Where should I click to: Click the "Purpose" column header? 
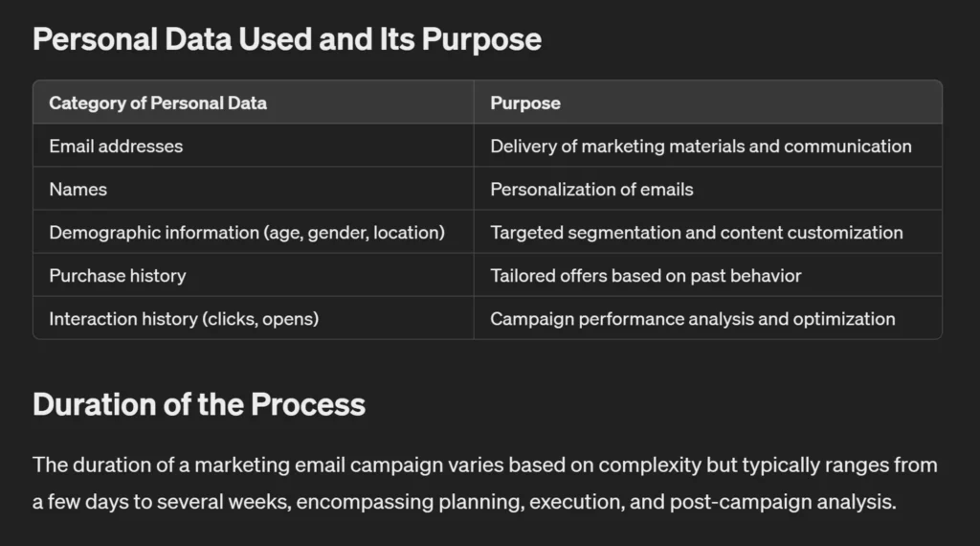(525, 102)
